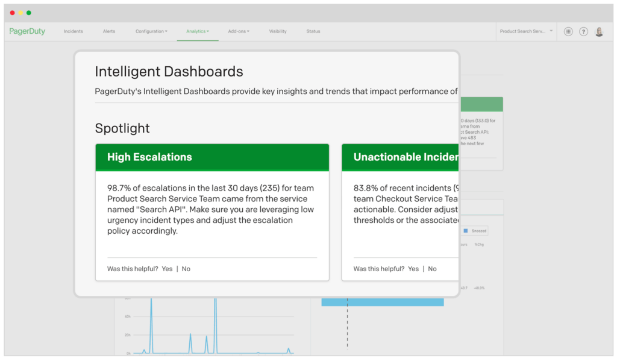Expand the Configuration menu
Image resolution: width=617 pixels, height=364 pixels.
(151, 31)
